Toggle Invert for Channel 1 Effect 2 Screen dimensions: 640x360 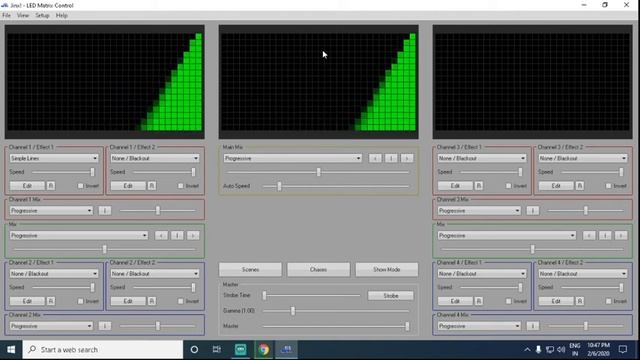click(181, 186)
